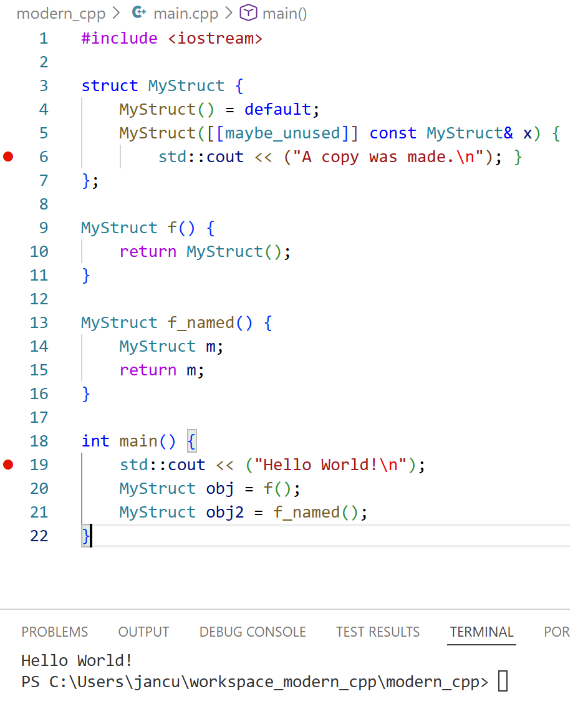
Task: Toggle the breakpoint on line 6
Action: [x=8, y=157]
